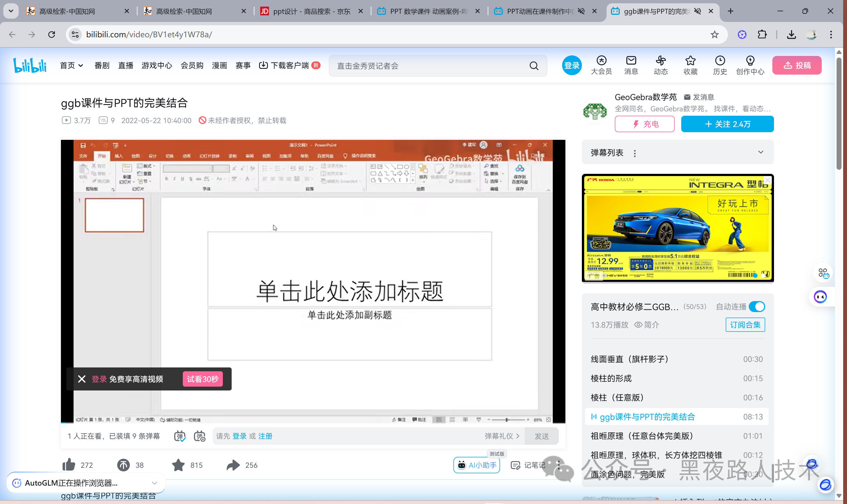Click the search magnifier icon
The width and height of the screenshot is (847, 504).
click(534, 66)
